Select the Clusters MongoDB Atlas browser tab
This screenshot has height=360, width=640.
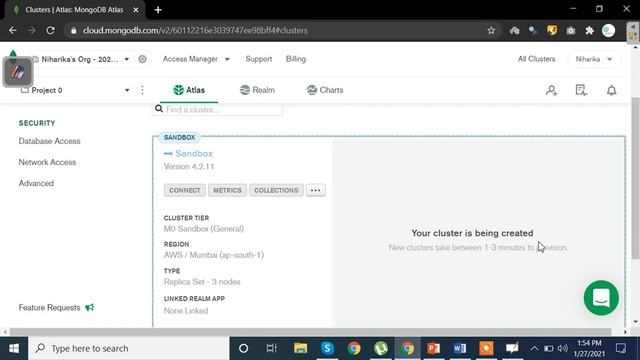[x=75, y=10]
